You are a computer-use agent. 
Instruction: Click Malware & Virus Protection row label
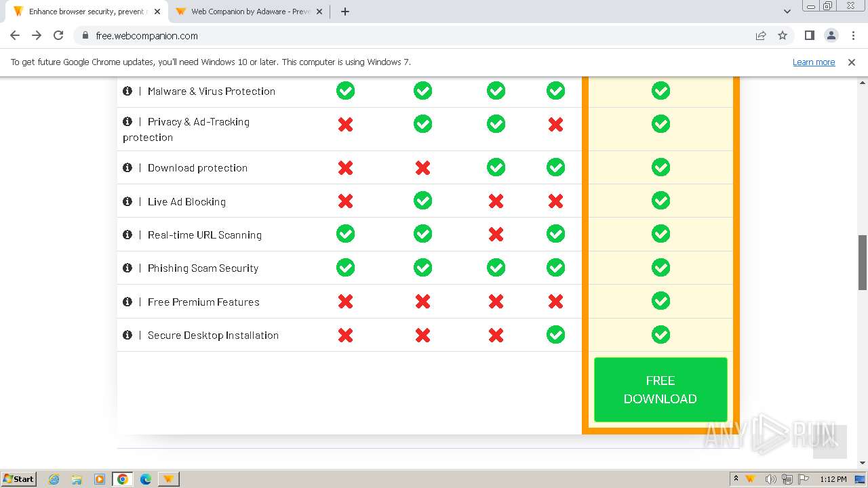[212, 91]
